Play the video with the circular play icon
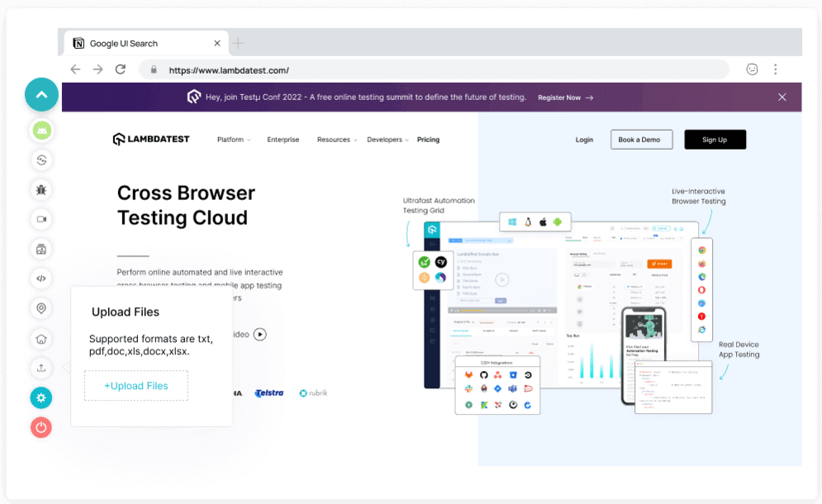The height and width of the screenshot is (504, 822). click(260, 334)
